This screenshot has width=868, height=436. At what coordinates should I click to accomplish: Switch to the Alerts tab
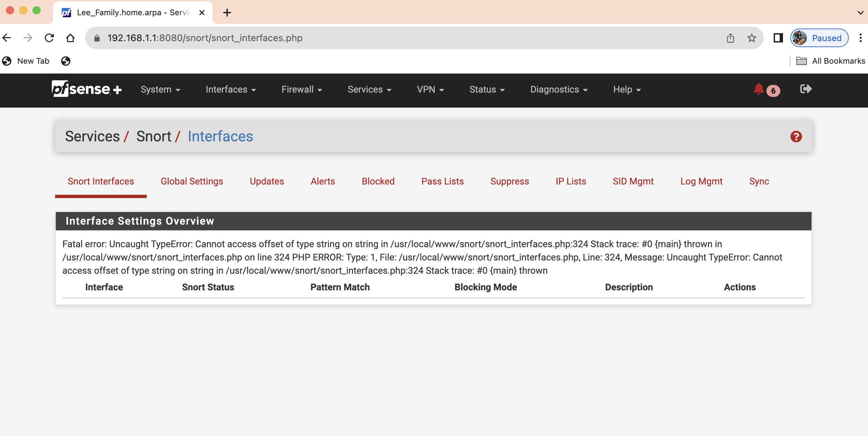point(322,181)
